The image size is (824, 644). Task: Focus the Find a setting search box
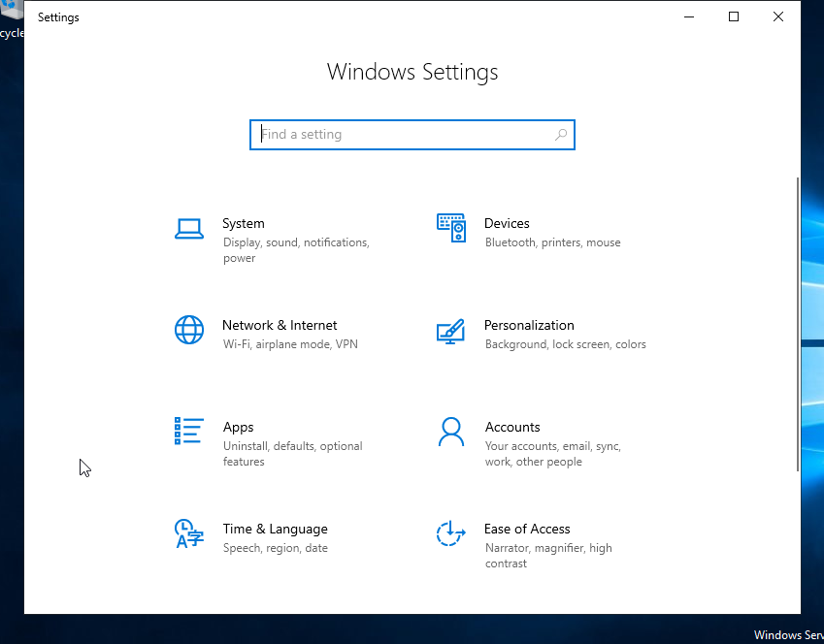coord(412,135)
